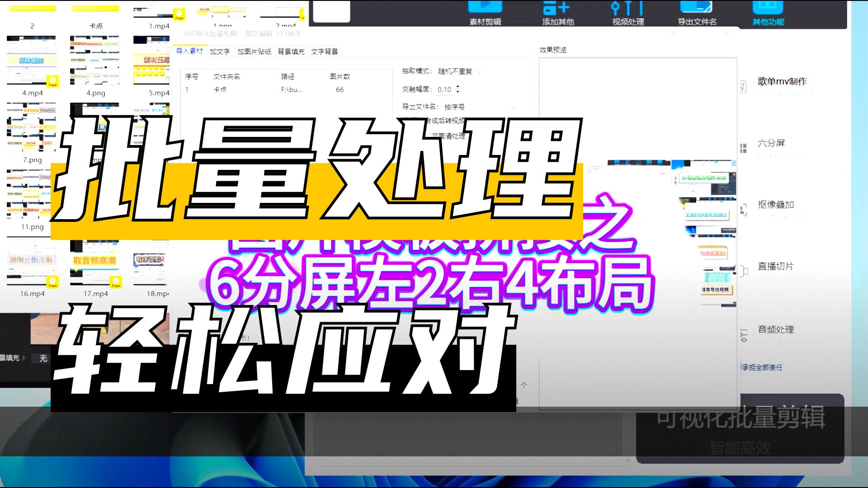
Task: Click the 交融幅度 stepper arrows
Action: pos(458,89)
